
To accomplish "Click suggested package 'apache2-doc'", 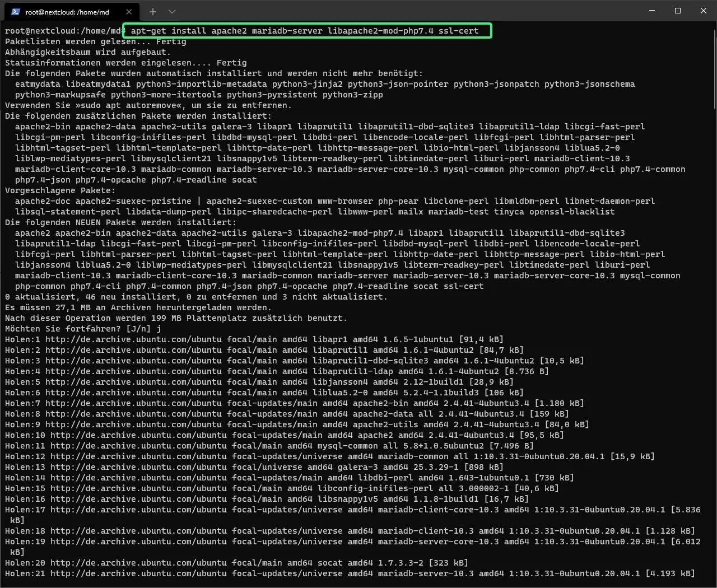I will (x=43, y=201).
